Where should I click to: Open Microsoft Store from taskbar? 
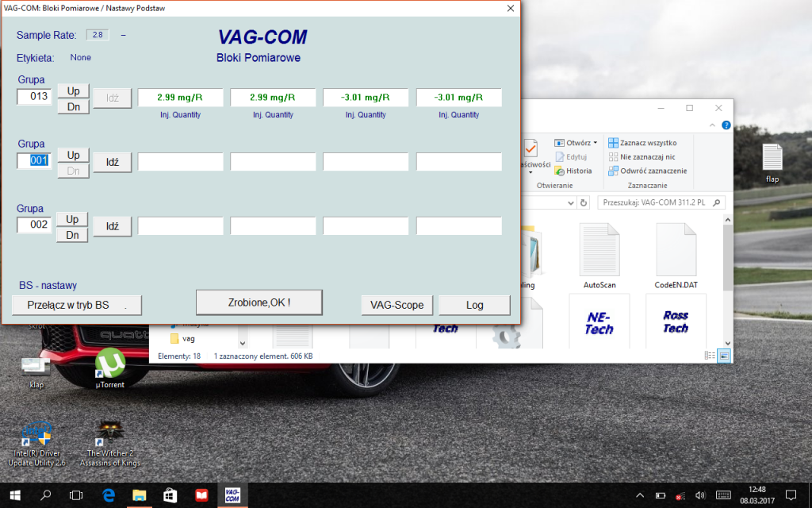pyautogui.click(x=170, y=495)
